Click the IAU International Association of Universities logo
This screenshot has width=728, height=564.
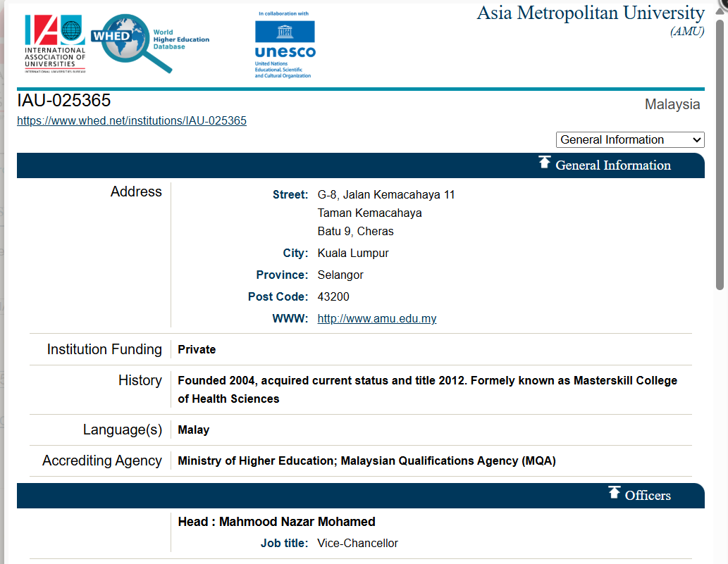pyautogui.click(x=55, y=44)
